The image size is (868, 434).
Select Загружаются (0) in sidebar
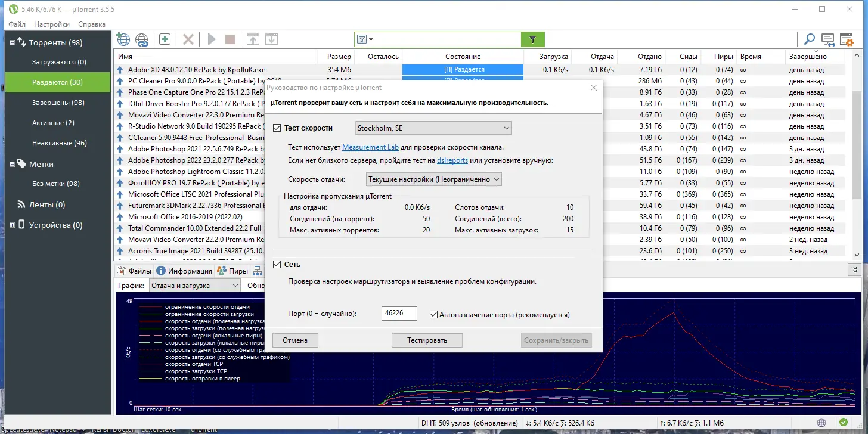pyautogui.click(x=59, y=62)
